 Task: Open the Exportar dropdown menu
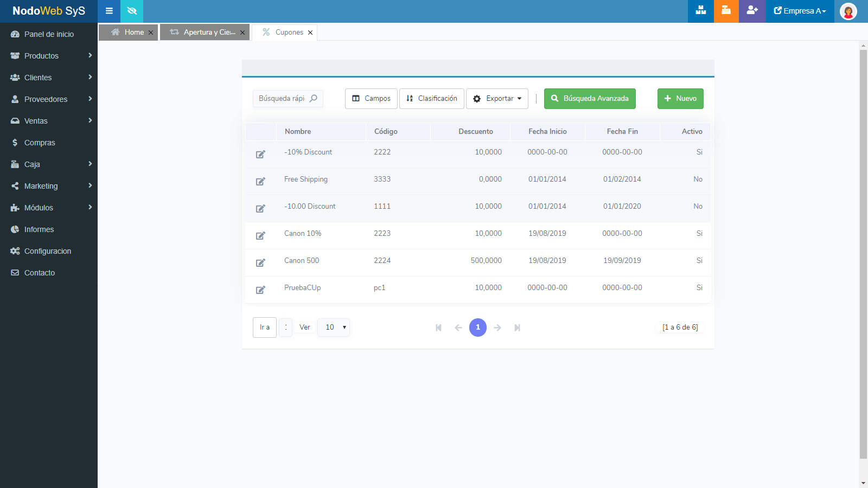click(x=497, y=99)
